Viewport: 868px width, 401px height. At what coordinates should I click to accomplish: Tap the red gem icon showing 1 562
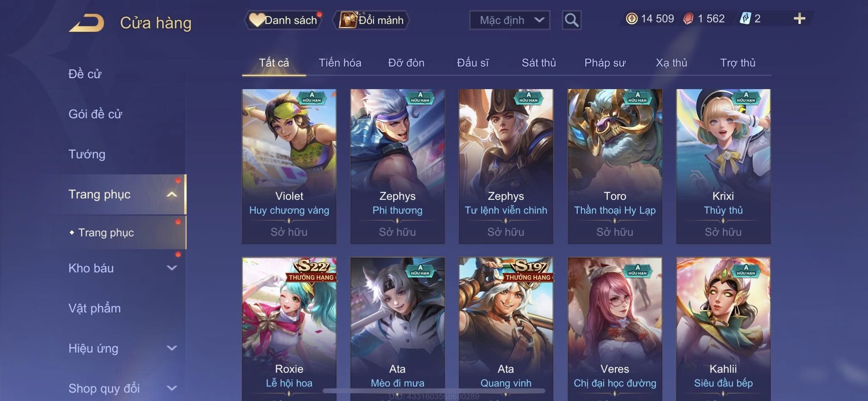click(x=688, y=19)
